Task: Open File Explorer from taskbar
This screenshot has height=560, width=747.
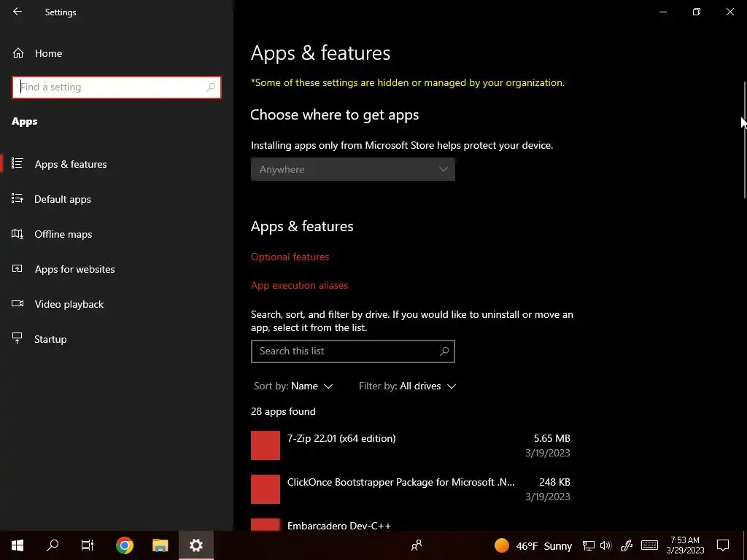Action: (x=160, y=545)
